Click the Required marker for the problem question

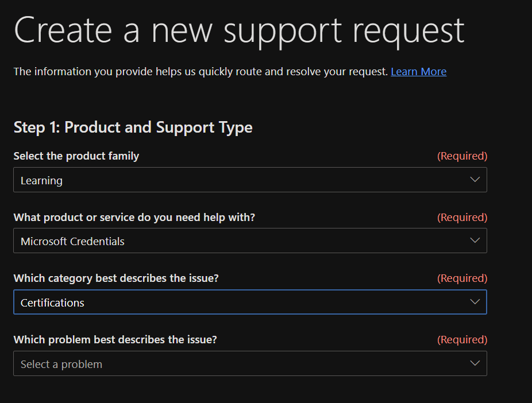click(462, 340)
